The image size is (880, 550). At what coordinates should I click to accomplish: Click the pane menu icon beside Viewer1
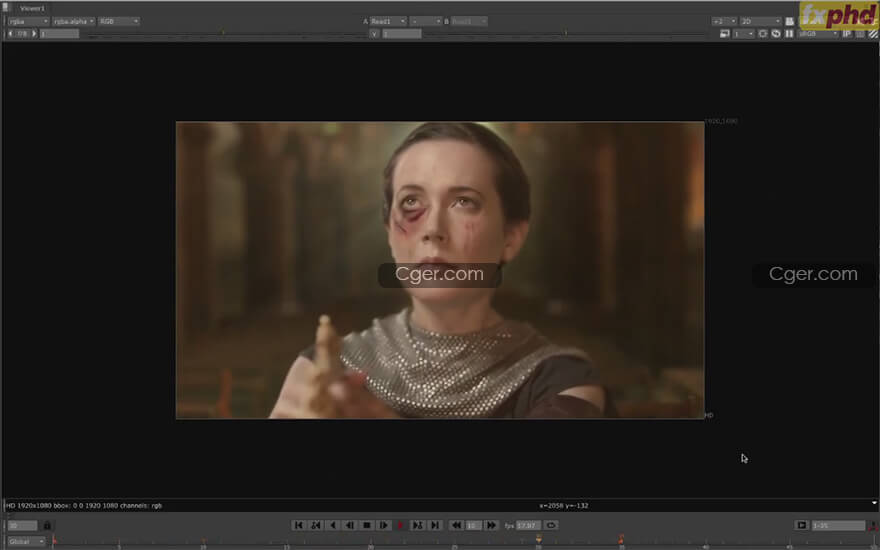click(6, 7)
